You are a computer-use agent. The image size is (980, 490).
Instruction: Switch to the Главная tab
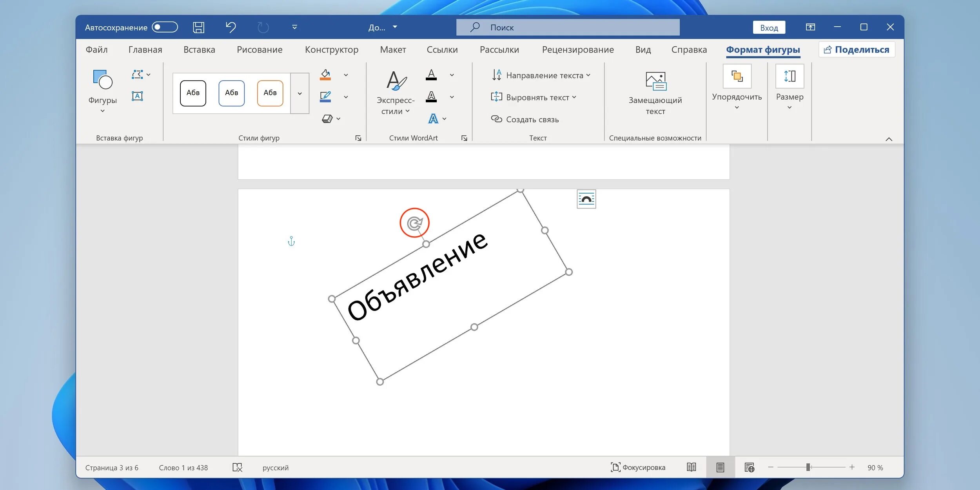click(145, 49)
